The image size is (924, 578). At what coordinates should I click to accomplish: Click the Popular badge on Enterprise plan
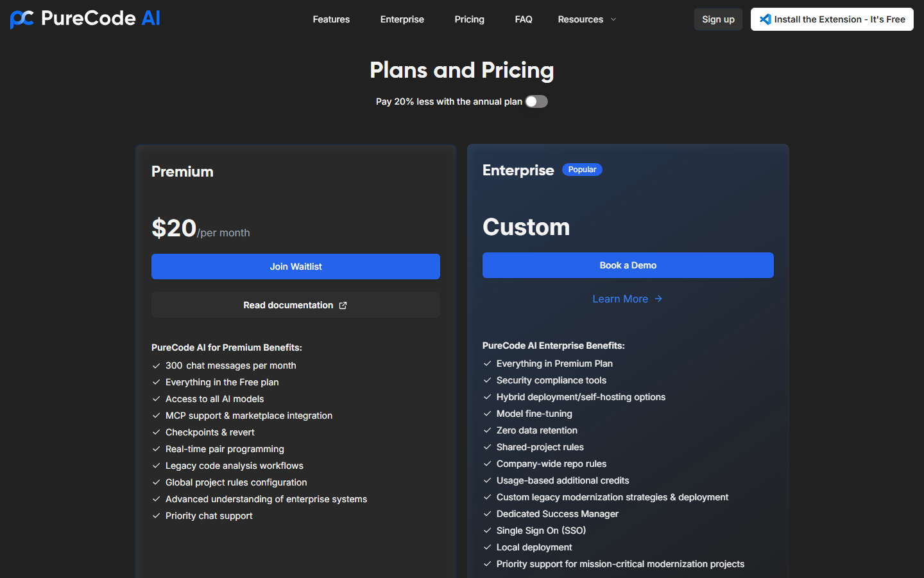tap(582, 169)
